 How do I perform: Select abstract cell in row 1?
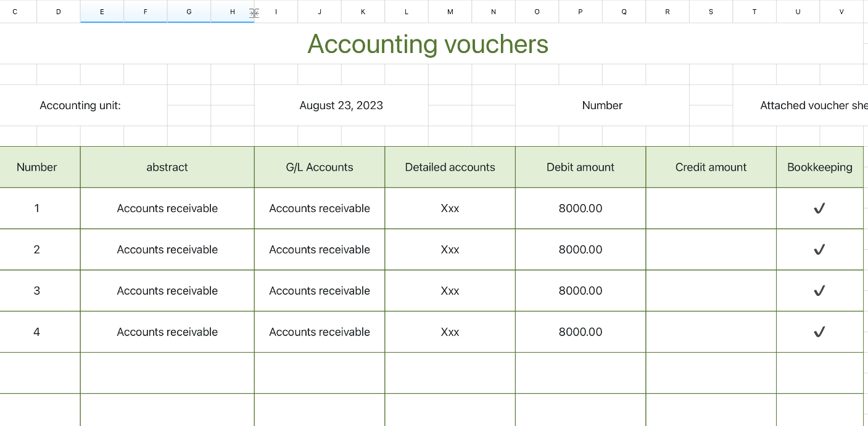point(167,208)
